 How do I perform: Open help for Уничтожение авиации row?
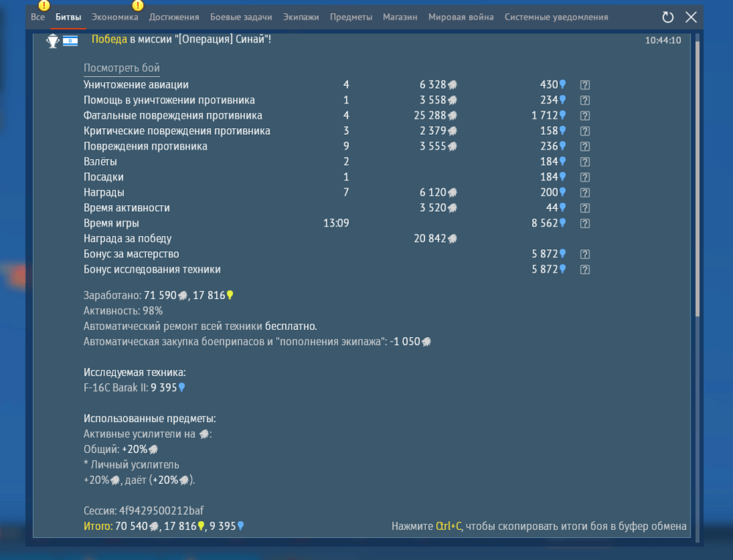pyautogui.click(x=585, y=85)
